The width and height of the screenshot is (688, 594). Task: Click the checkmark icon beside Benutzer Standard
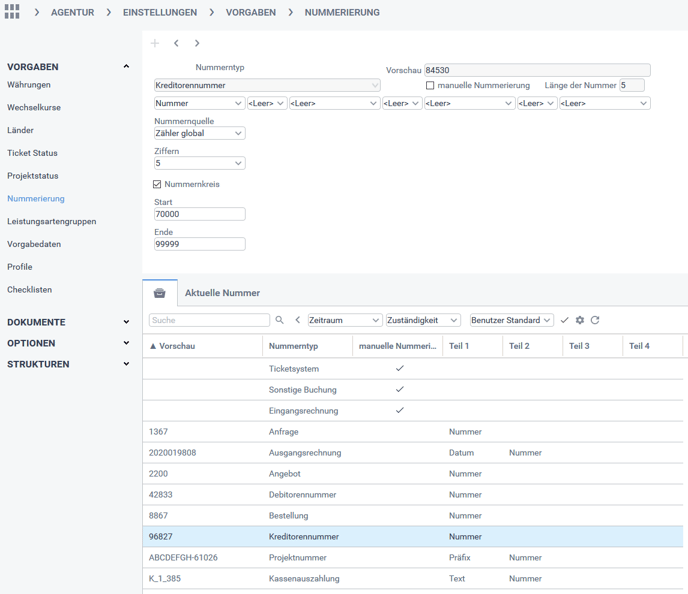[x=564, y=320]
